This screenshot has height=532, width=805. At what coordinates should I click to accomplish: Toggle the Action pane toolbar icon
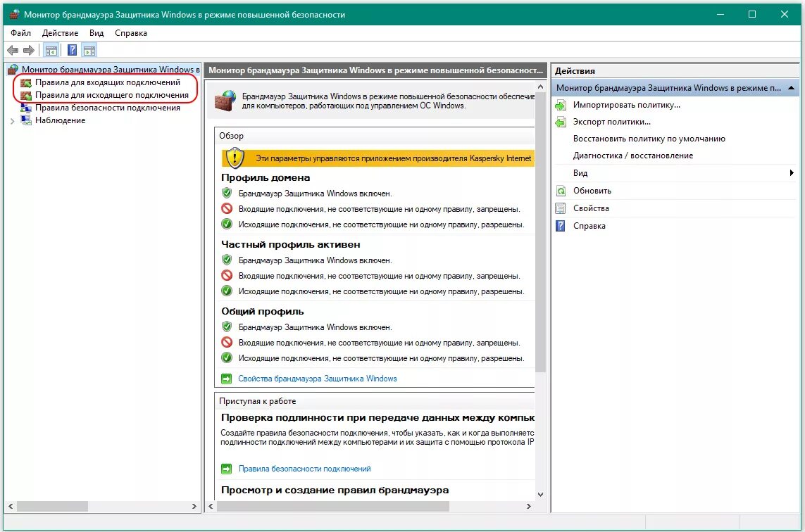(x=89, y=50)
